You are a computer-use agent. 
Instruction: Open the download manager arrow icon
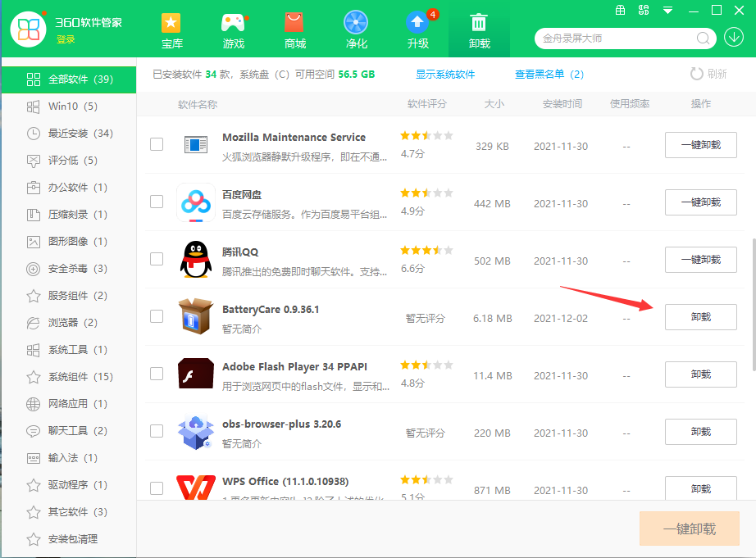734,38
